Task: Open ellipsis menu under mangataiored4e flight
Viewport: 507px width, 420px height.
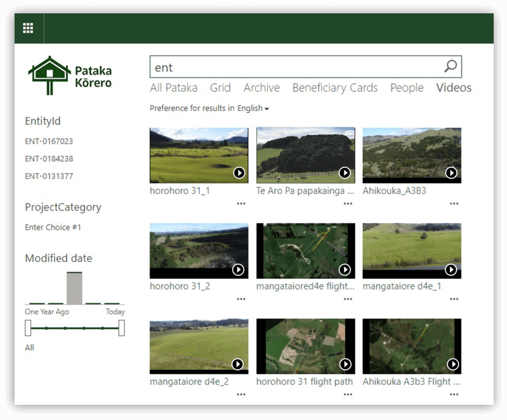Action: [x=348, y=299]
